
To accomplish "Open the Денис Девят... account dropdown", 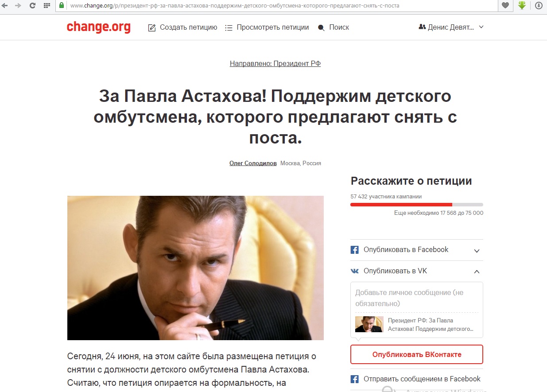I will [x=451, y=27].
